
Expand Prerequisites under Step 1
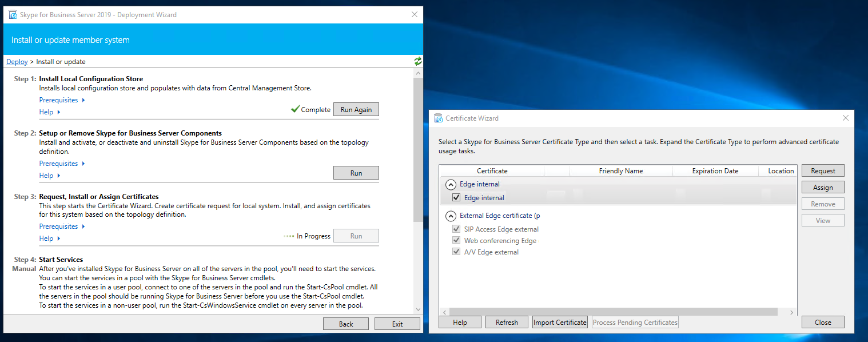[62, 100]
